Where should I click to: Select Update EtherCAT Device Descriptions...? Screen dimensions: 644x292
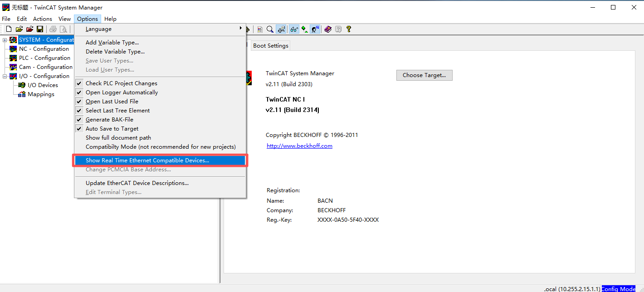tap(160, 183)
